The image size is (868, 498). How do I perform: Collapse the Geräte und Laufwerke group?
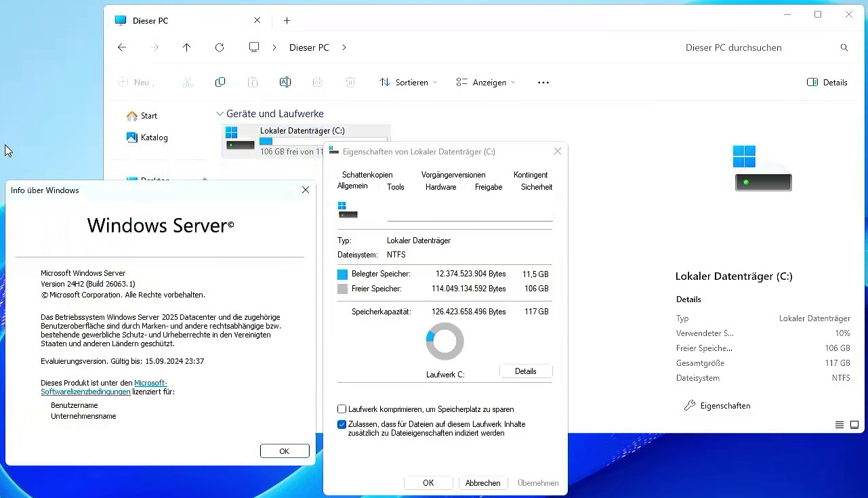click(220, 114)
